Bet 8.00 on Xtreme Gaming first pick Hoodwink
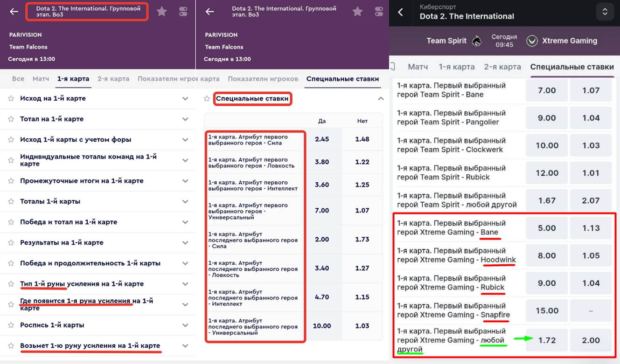620x364 pixels. [547, 255]
